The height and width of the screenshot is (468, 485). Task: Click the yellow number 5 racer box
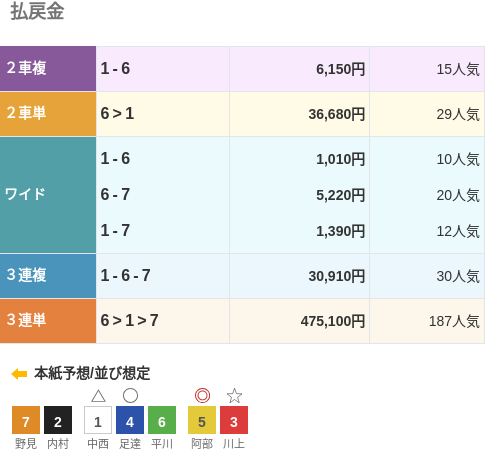[202, 420]
